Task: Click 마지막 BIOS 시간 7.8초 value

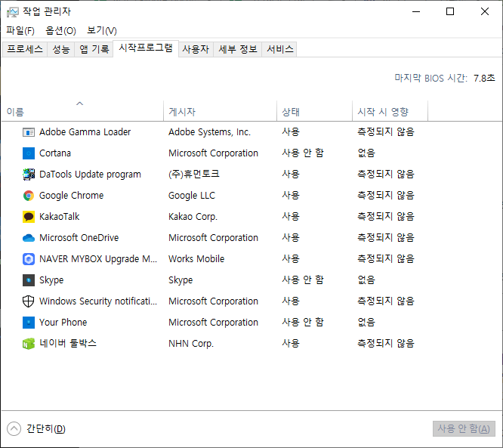Action: click(x=484, y=78)
